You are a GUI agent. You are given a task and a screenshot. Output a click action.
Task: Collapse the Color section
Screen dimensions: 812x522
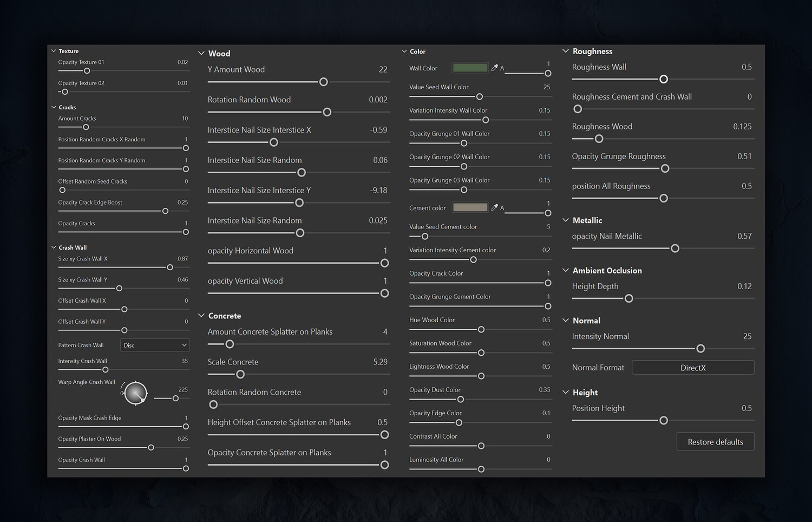(x=404, y=51)
